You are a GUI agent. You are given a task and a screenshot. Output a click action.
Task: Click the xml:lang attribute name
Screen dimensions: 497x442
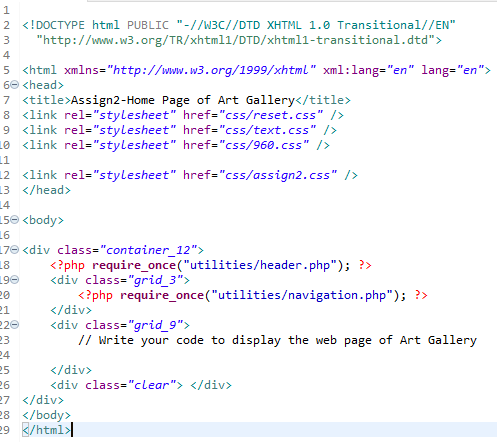click(351, 70)
